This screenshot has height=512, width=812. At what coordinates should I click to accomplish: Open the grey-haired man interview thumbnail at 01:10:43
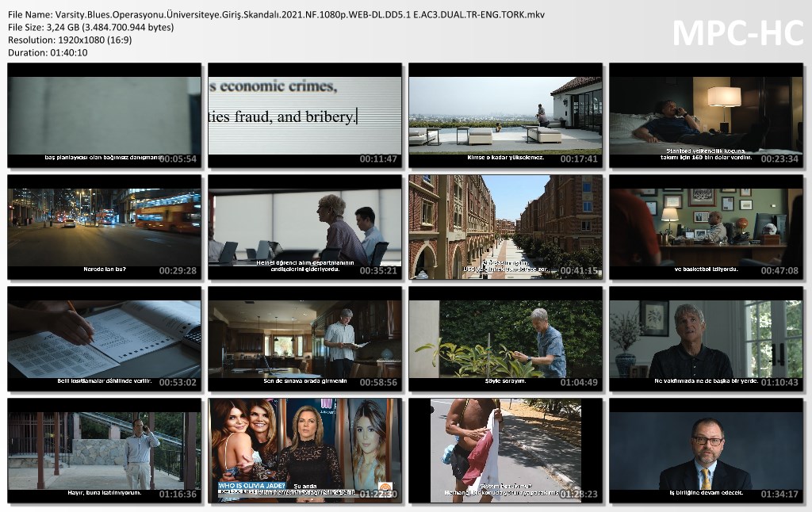pyautogui.click(x=706, y=339)
